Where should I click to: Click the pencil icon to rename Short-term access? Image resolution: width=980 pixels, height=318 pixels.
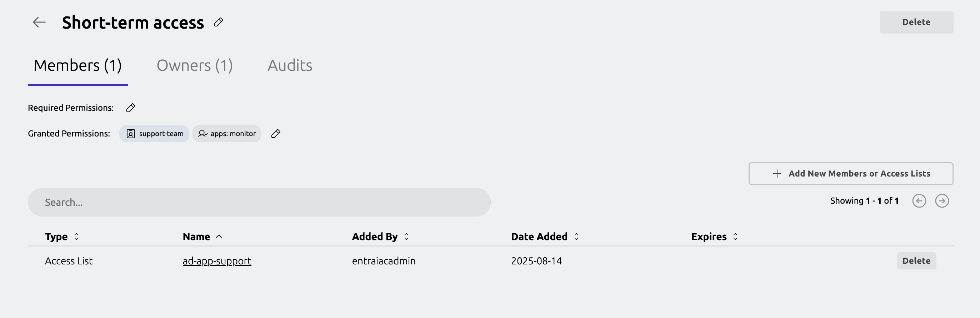218,23
